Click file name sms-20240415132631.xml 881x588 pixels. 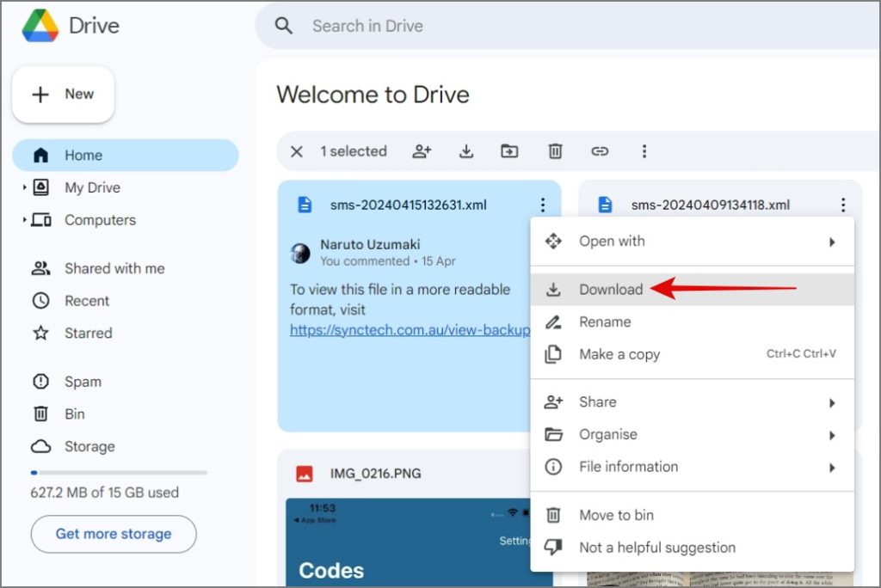(409, 205)
